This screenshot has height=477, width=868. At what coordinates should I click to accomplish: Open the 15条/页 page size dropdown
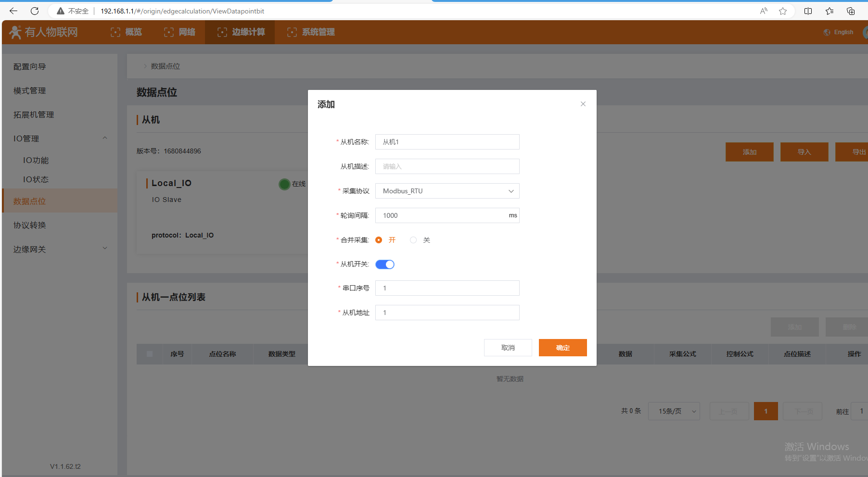point(674,411)
